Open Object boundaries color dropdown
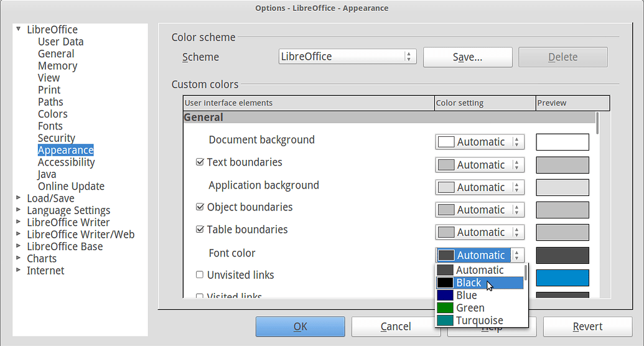The height and width of the screenshot is (346, 644). tap(480, 210)
